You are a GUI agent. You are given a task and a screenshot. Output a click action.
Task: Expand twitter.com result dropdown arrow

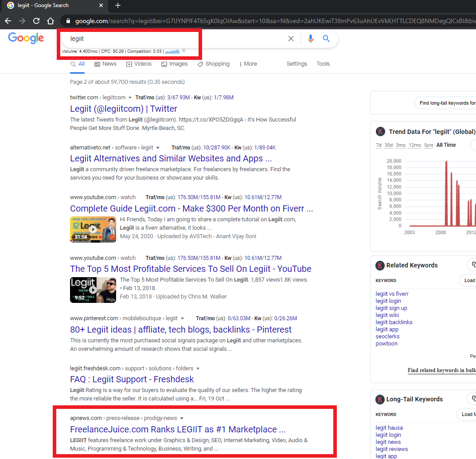click(130, 98)
